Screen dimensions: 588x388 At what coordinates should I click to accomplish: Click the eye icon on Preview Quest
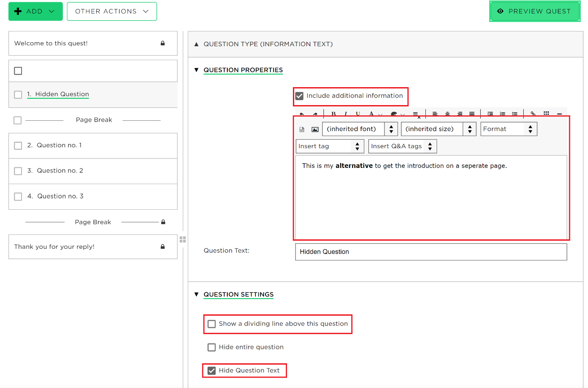pos(500,11)
